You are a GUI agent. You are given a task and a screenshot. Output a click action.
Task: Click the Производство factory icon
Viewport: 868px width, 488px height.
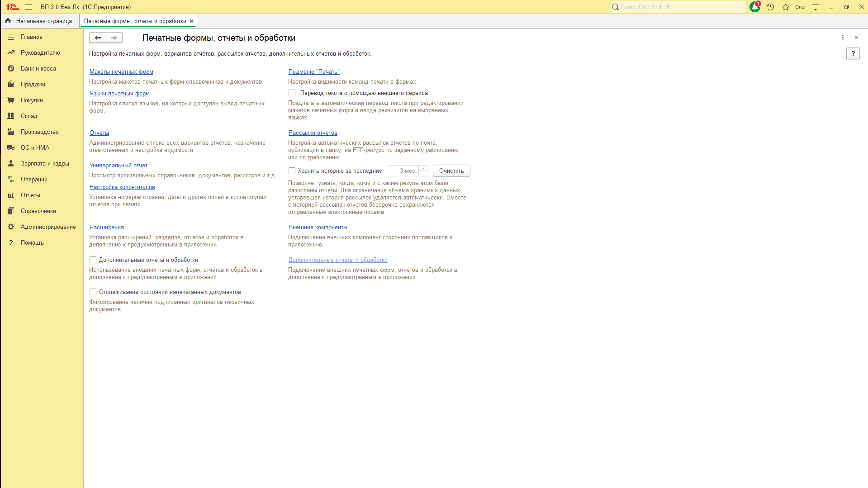coord(11,132)
